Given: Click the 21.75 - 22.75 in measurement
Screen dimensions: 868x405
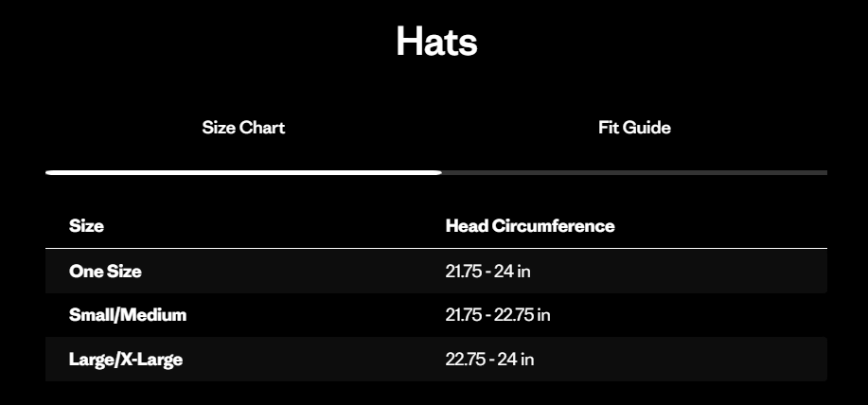Looking at the screenshot, I should pyautogui.click(x=497, y=315).
